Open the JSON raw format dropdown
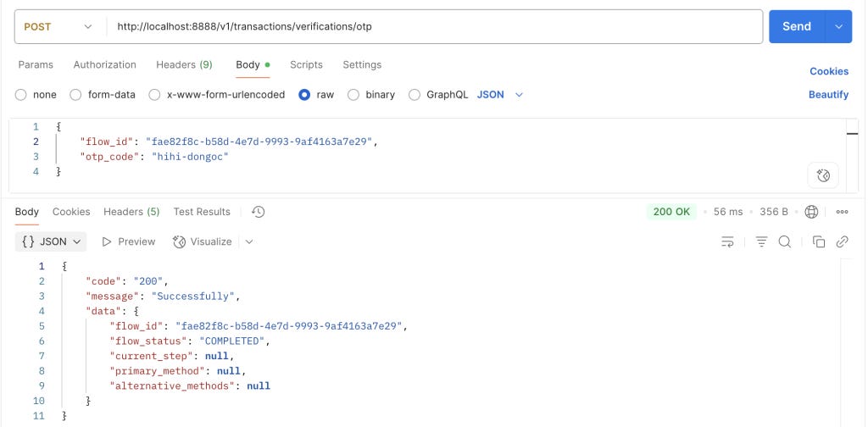Screen dimensions: 868x427 point(500,95)
